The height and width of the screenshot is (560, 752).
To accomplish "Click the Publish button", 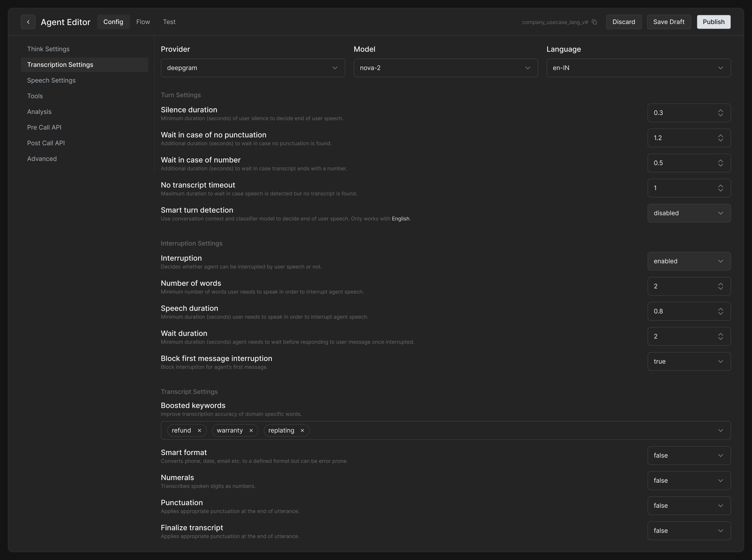I will [713, 22].
